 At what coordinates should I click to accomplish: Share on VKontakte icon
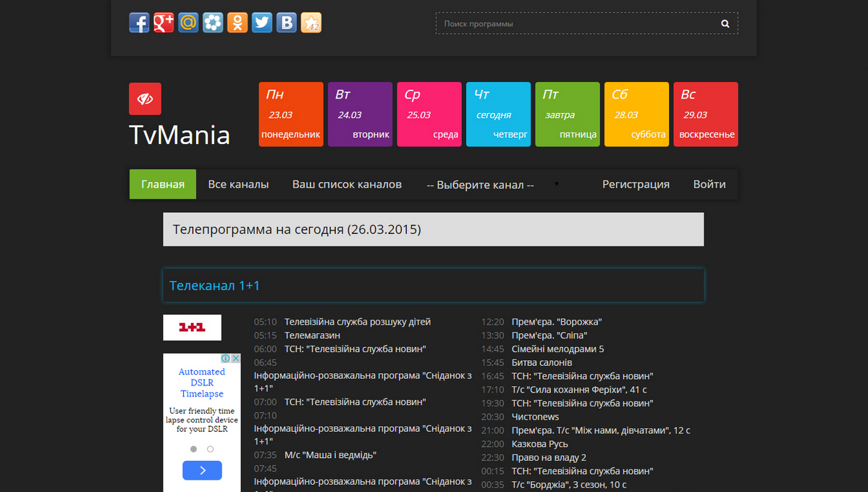287,22
